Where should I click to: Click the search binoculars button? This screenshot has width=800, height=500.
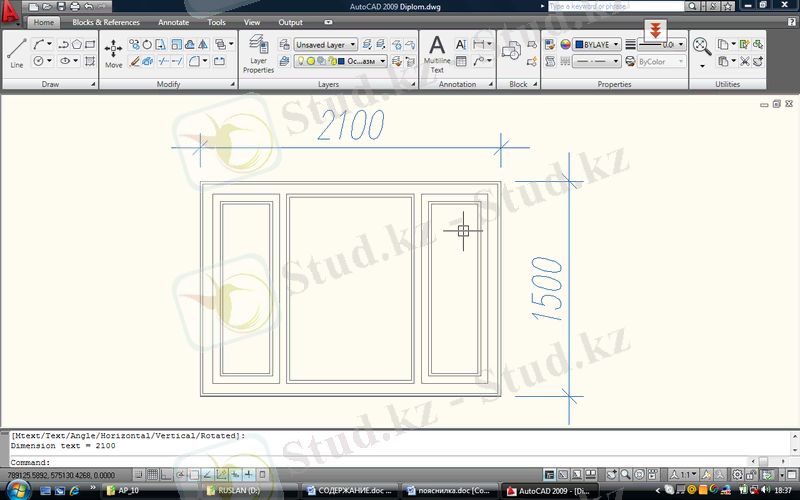[692, 6]
